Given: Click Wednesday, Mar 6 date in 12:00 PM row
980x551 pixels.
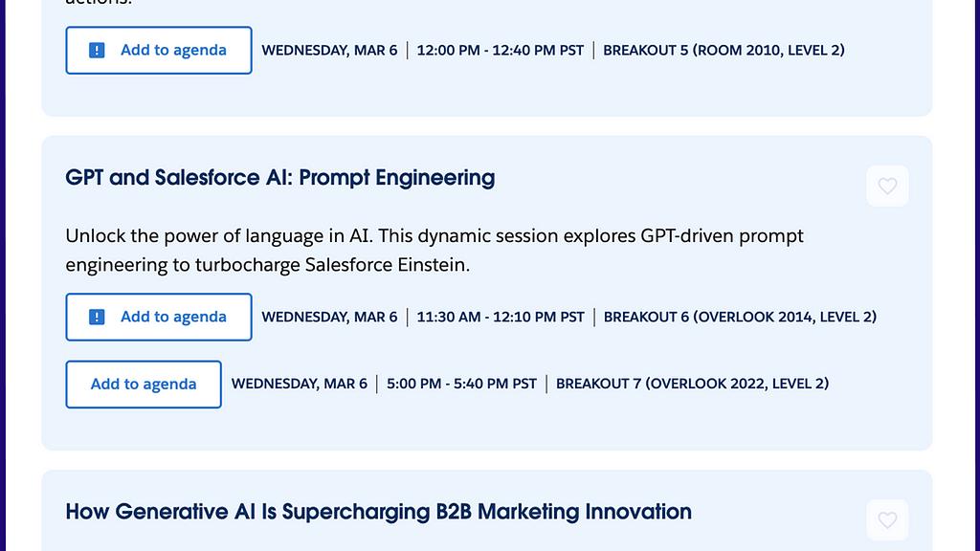Looking at the screenshot, I should (x=329, y=51).
